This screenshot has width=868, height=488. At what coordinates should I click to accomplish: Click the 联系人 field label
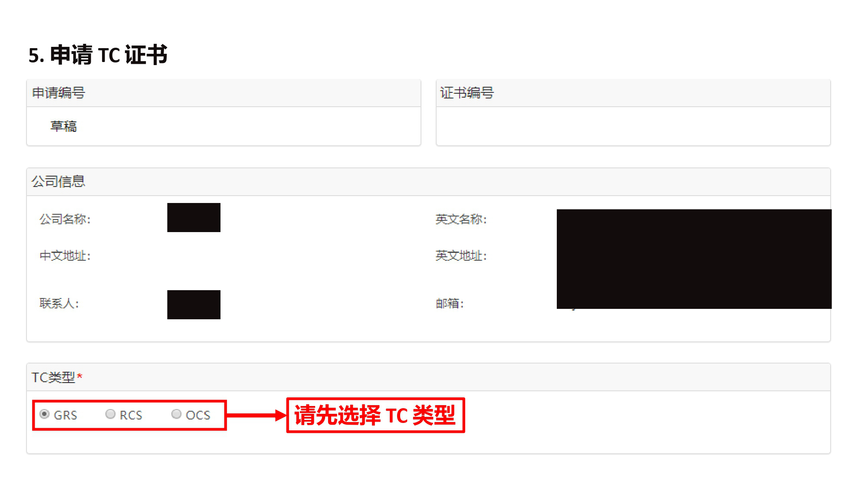pyautogui.click(x=59, y=303)
